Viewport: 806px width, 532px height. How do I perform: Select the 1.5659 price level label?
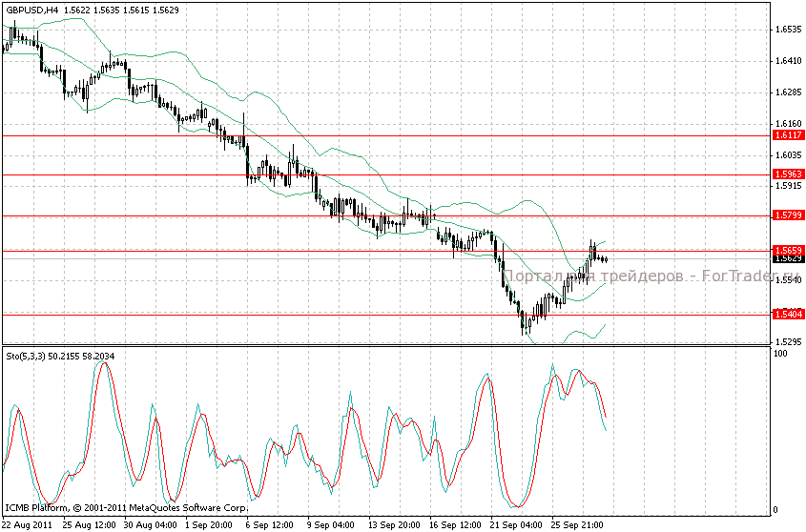coord(788,250)
